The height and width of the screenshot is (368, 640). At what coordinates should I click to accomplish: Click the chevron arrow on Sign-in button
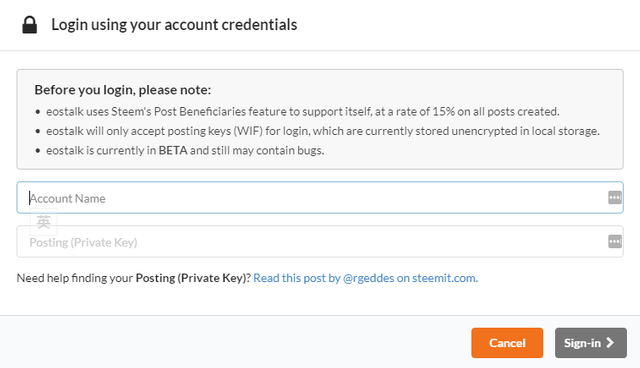pyautogui.click(x=610, y=343)
